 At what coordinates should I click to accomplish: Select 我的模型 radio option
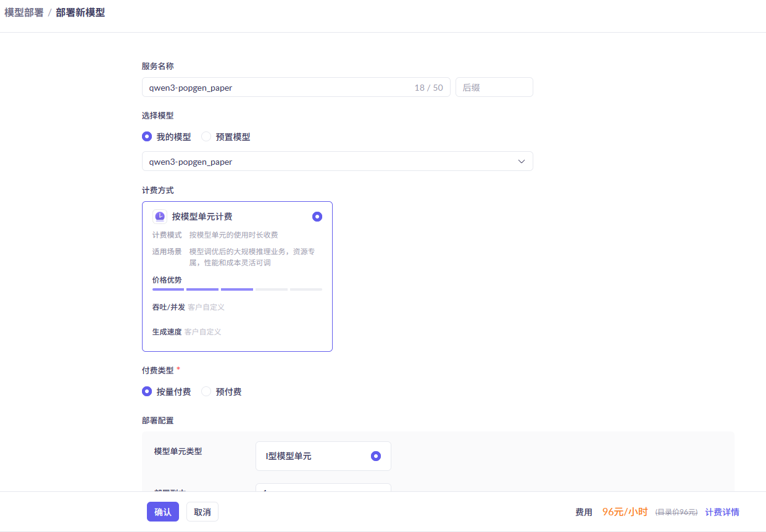(x=147, y=137)
